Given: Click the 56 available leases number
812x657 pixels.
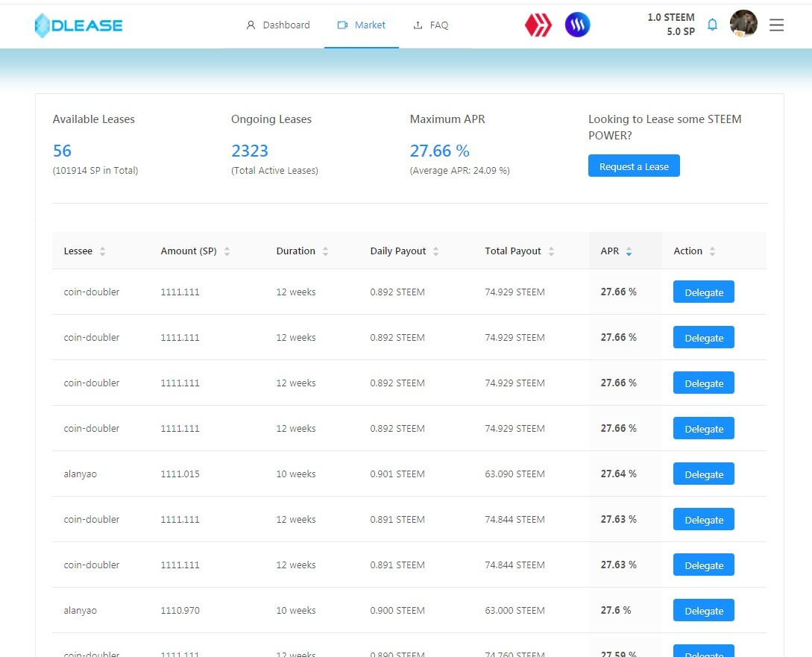Looking at the screenshot, I should [x=62, y=151].
